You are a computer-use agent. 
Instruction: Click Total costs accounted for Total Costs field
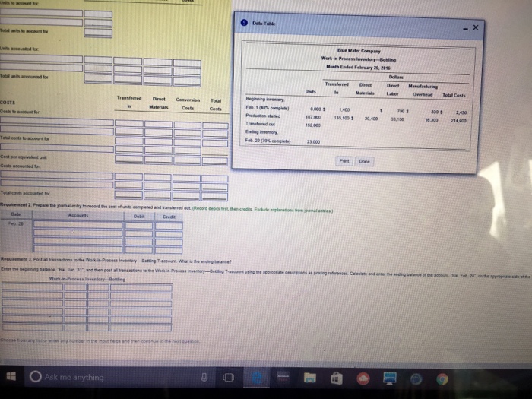coord(214,196)
